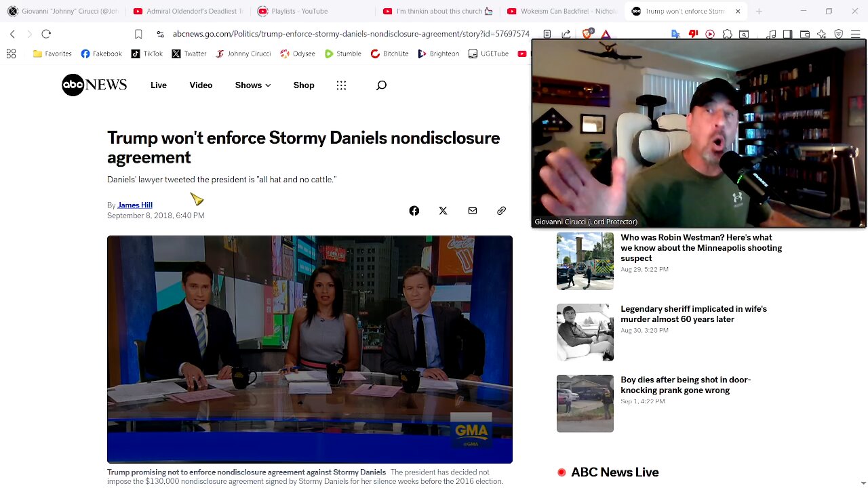The image size is (868, 488).
Task: Click the address bar URL field
Action: (351, 34)
